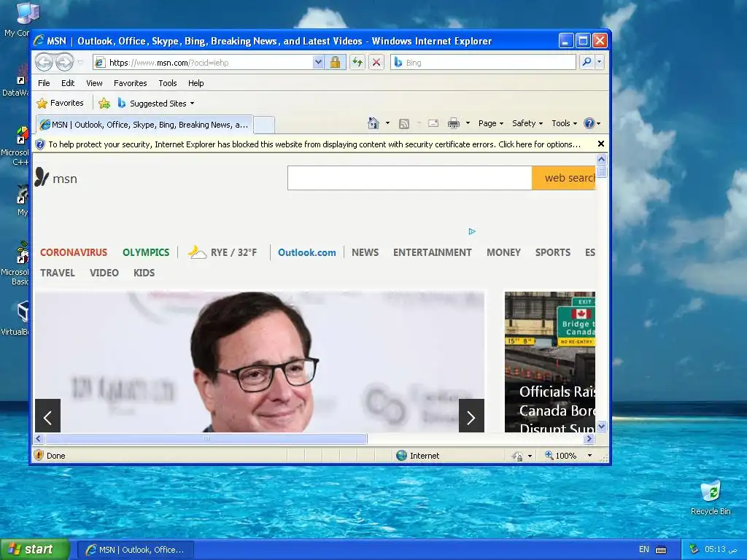This screenshot has width=747, height=560.
Task: Open Suggested Sites dropdown
Action: point(156,103)
